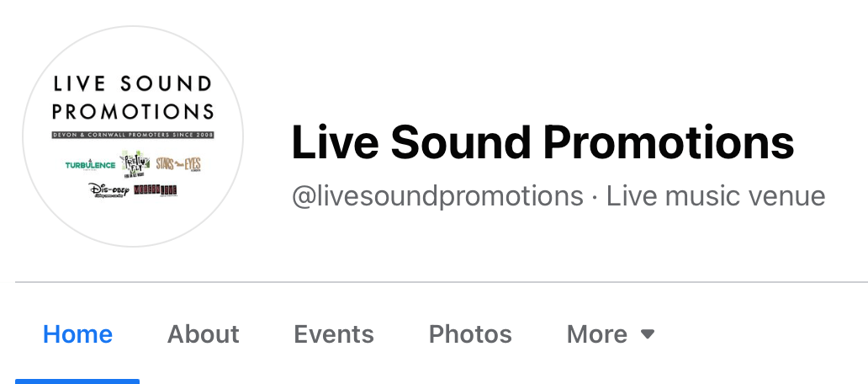Image resolution: width=868 pixels, height=384 pixels.
Task: Click the gold Stars in their Eyes logo
Action: (x=178, y=164)
